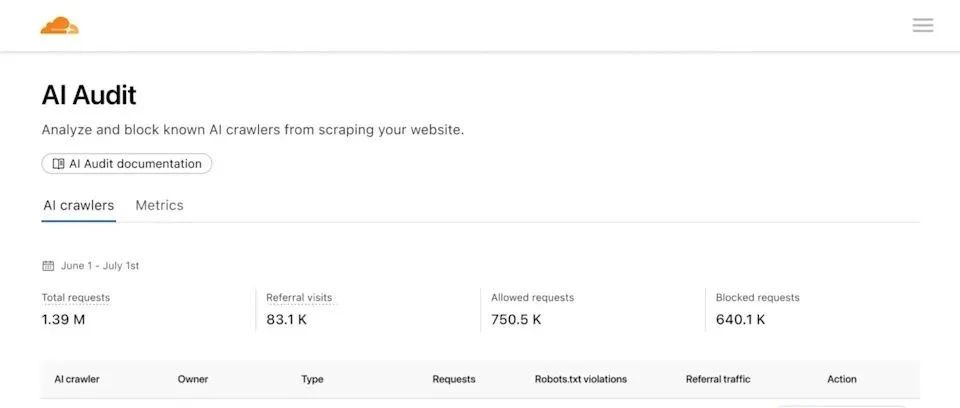
Task: Click the AI Audit page heading
Action: pyautogui.click(x=89, y=96)
